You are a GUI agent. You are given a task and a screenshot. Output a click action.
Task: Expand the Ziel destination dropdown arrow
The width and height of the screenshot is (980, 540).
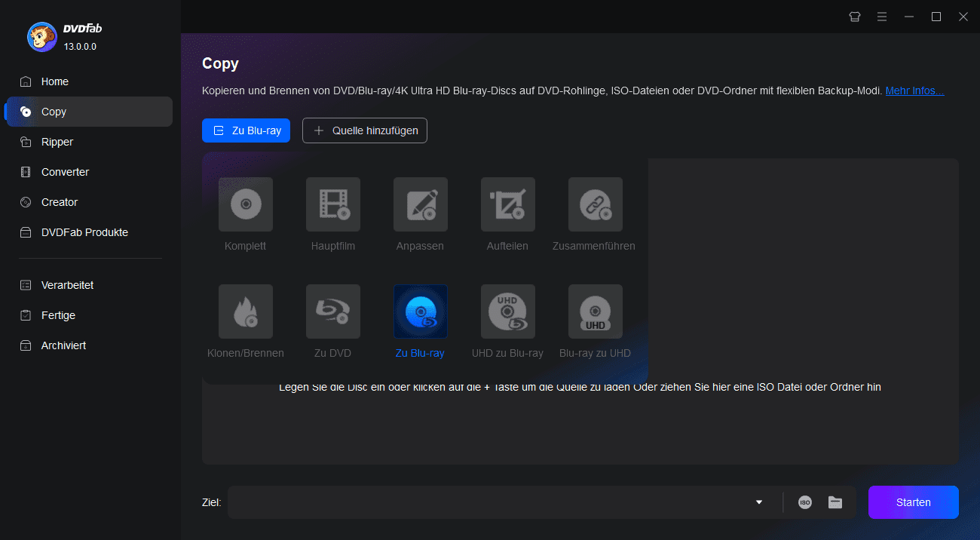pyautogui.click(x=759, y=502)
